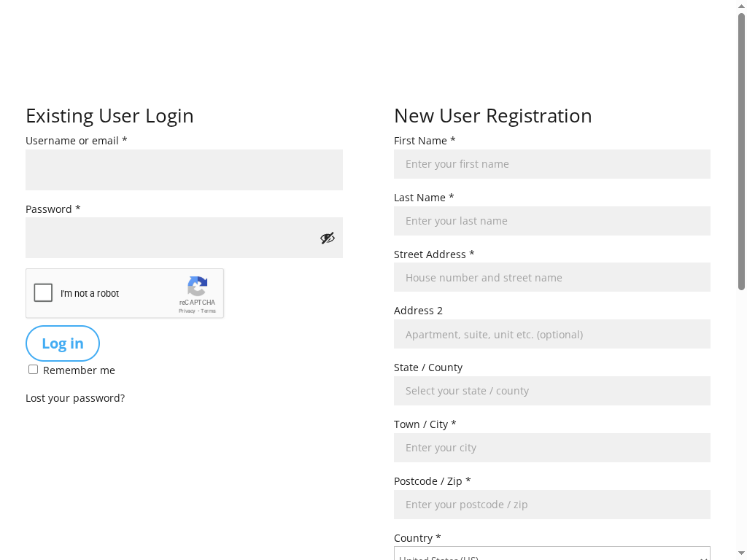Click the Enter your city field
This screenshot has height=560, width=747.
552,447
